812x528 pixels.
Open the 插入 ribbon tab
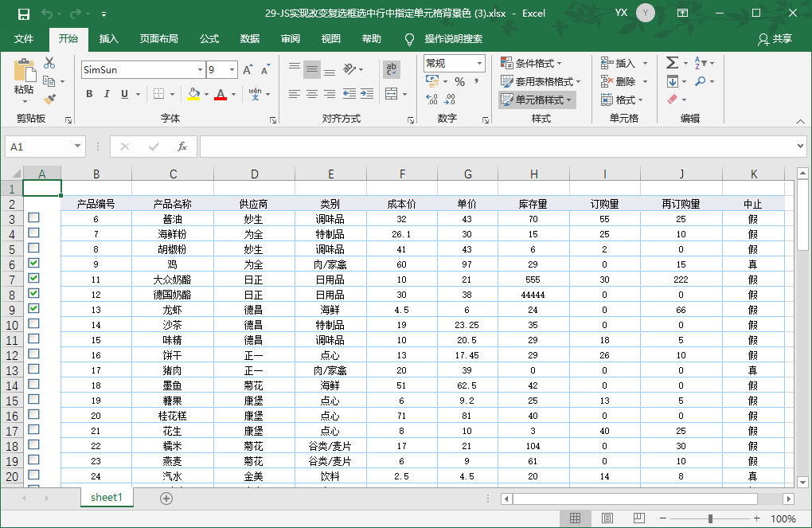pyautogui.click(x=109, y=39)
